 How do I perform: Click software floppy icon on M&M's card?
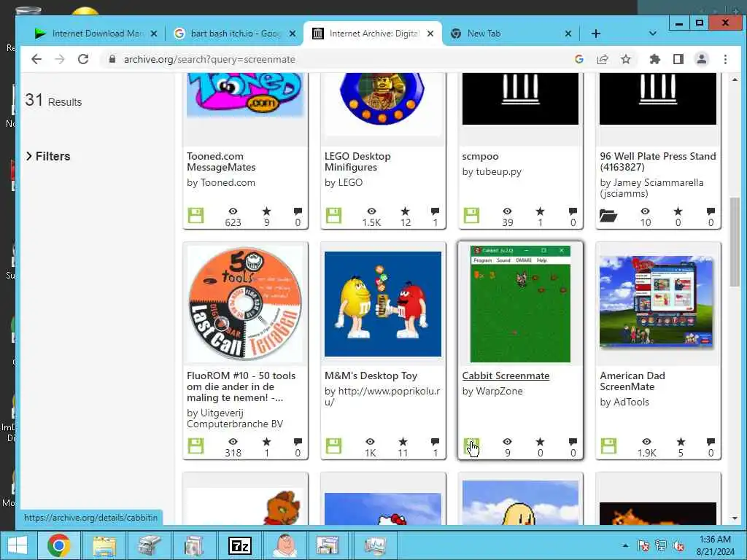click(333, 446)
